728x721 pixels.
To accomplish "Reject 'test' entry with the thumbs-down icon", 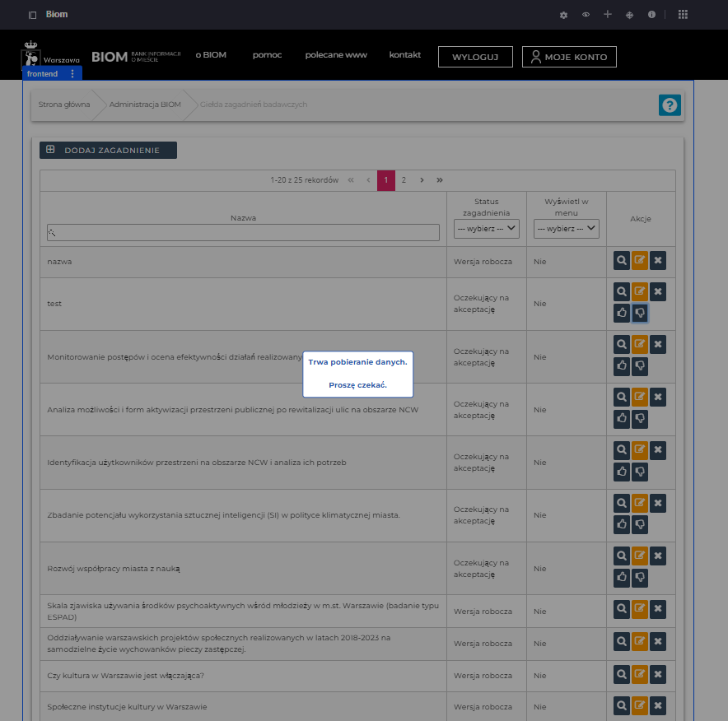I will [x=640, y=313].
